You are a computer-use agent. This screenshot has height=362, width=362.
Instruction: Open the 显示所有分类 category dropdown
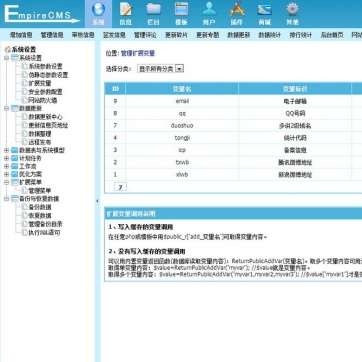[x=160, y=69]
